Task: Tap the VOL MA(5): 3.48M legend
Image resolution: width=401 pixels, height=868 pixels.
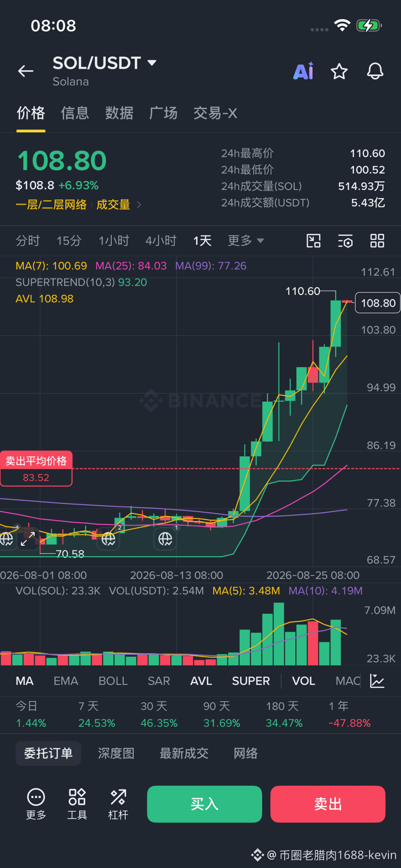Action: 246,591
